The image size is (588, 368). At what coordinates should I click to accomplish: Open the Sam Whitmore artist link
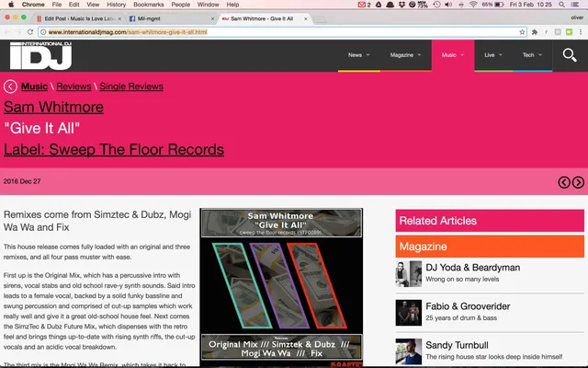53,107
